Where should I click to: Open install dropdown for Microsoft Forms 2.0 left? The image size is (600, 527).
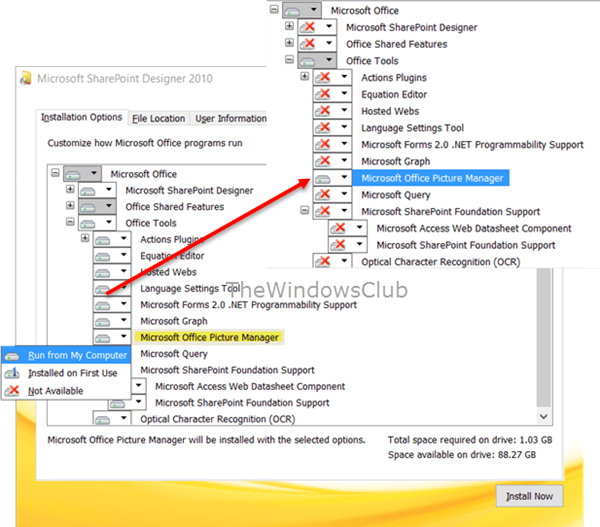click(124, 304)
